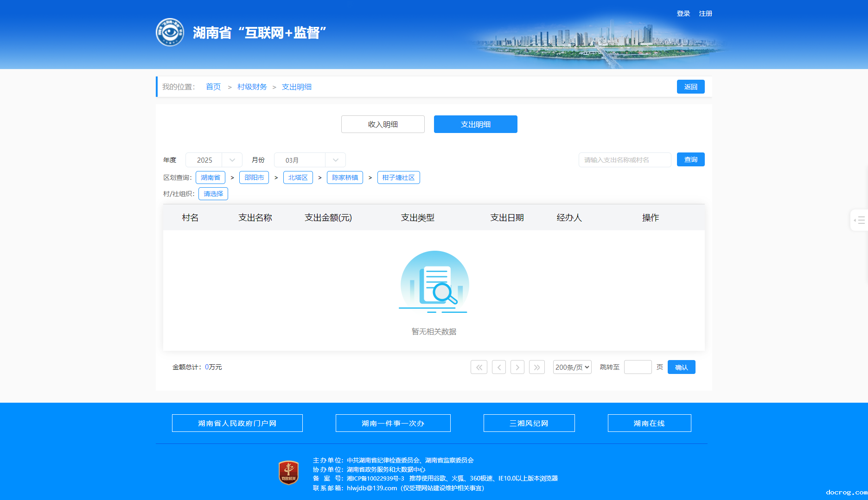The width and height of the screenshot is (868, 500).
Task: Click the empty data document illustration
Action: [434, 282]
